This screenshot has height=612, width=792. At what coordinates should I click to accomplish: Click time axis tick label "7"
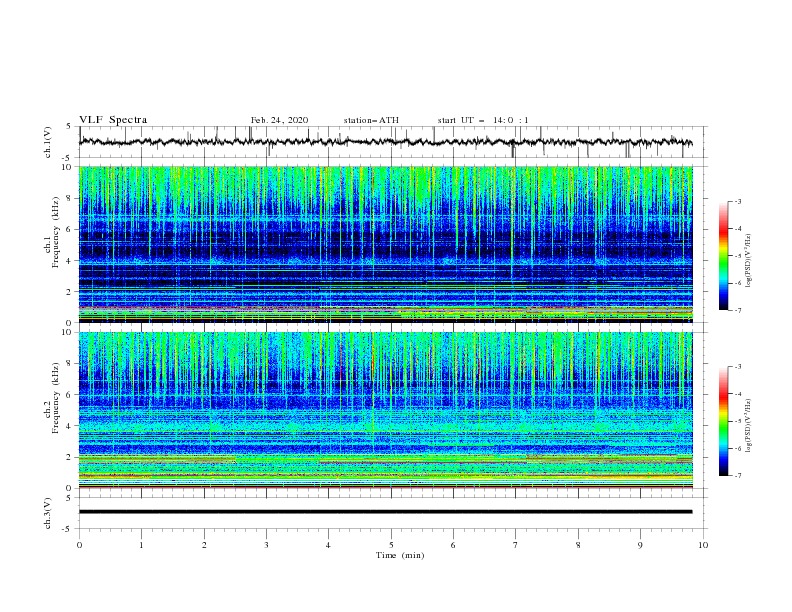pos(516,545)
